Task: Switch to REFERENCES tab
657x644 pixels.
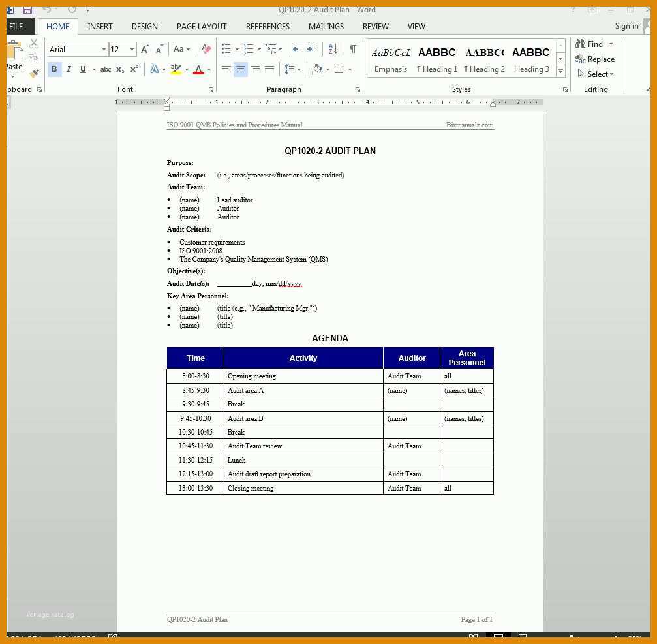Action: [x=267, y=26]
